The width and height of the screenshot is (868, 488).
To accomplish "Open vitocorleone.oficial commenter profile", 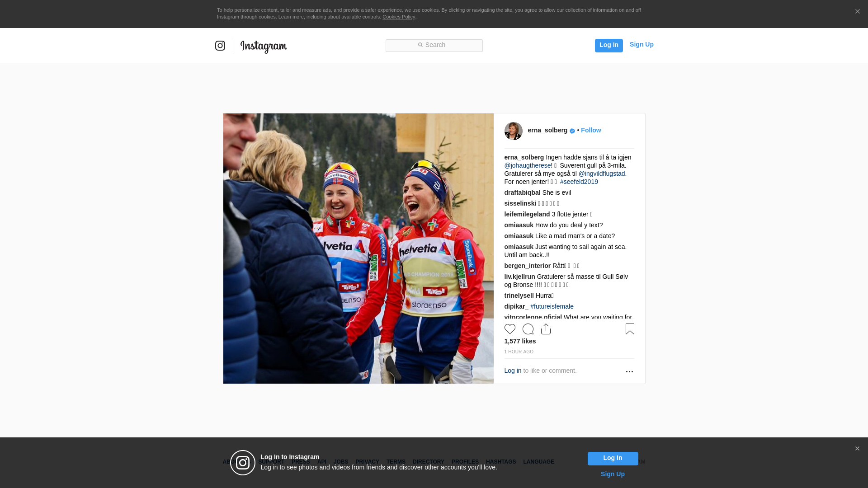I will (x=533, y=317).
